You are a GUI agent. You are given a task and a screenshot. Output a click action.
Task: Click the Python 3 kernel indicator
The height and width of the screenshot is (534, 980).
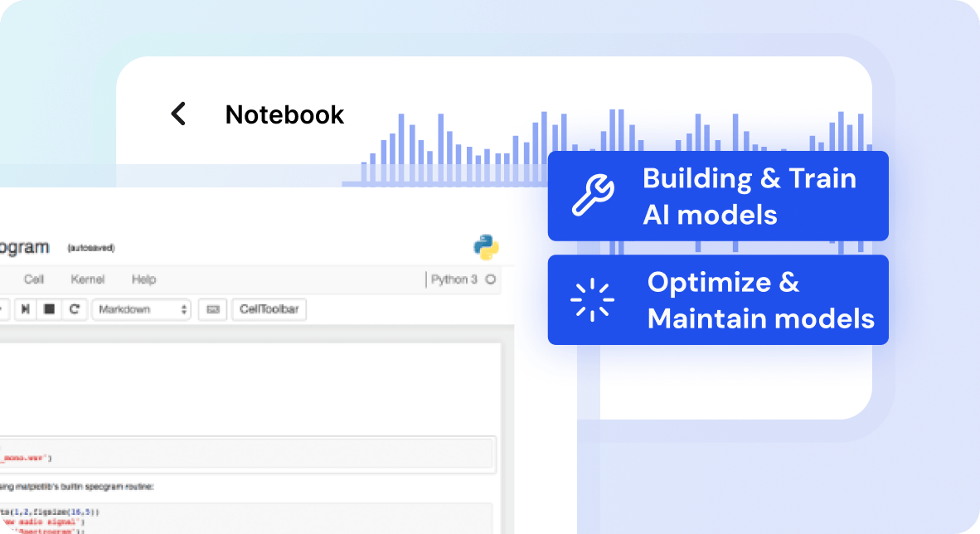[x=454, y=279]
